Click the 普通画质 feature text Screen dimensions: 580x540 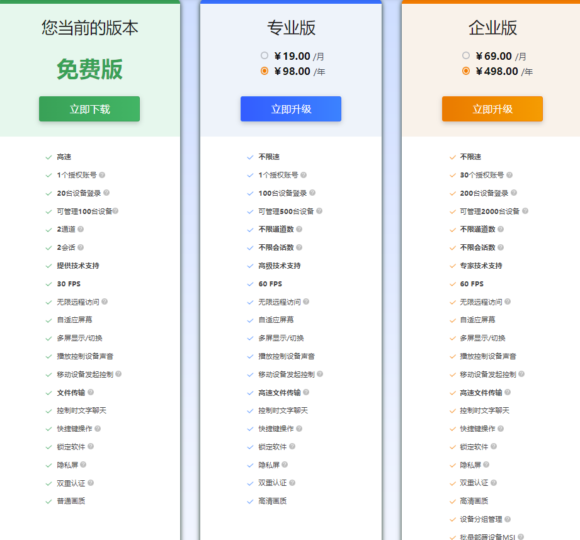[x=71, y=501]
